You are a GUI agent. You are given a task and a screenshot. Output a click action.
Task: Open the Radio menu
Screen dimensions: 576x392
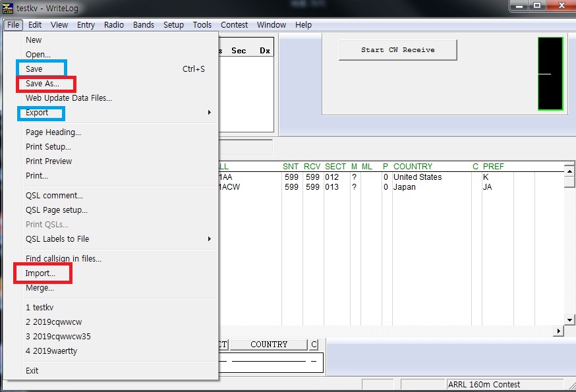coord(114,24)
